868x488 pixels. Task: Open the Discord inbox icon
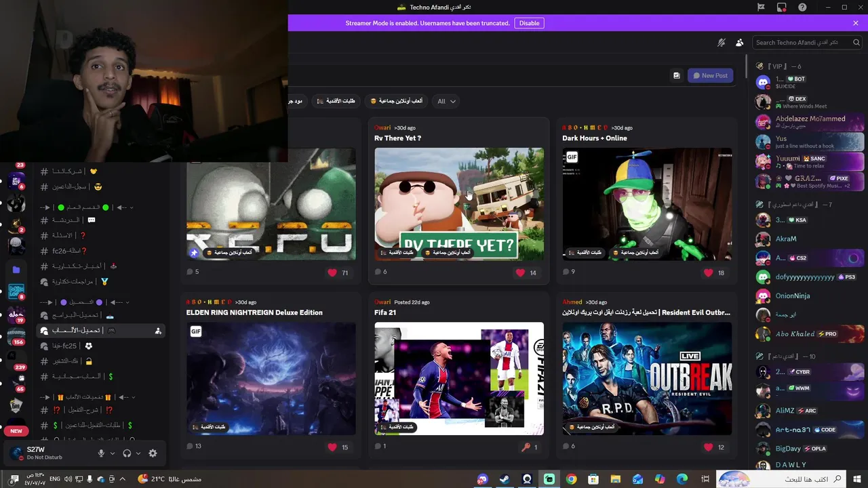tap(782, 7)
